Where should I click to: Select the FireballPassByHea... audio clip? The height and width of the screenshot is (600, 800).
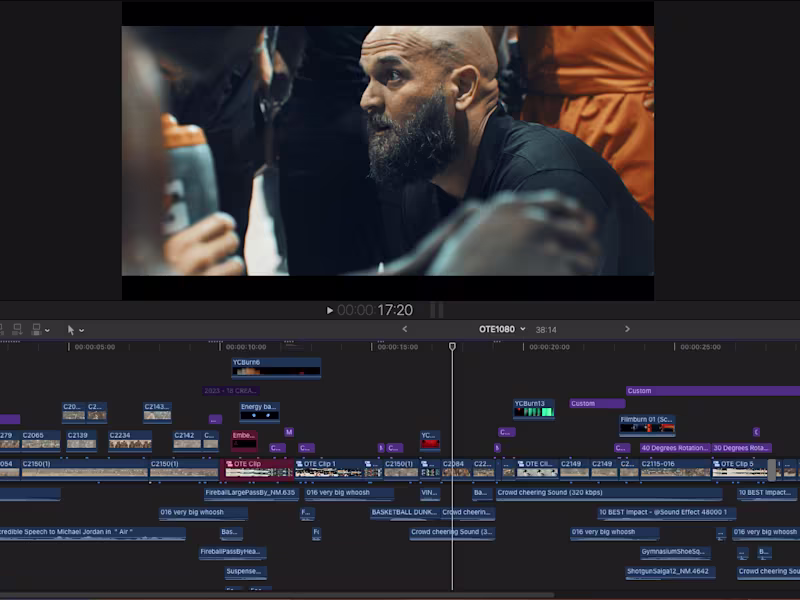coord(232,552)
